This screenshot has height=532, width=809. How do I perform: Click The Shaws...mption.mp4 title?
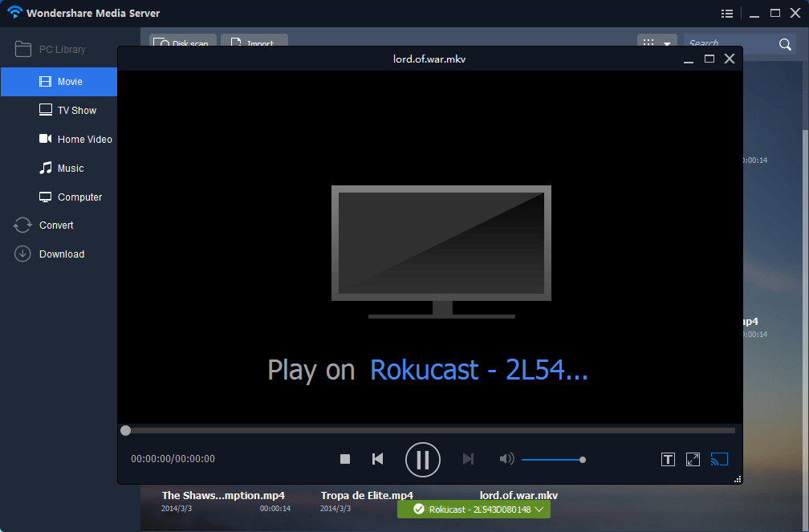coord(223,495)
